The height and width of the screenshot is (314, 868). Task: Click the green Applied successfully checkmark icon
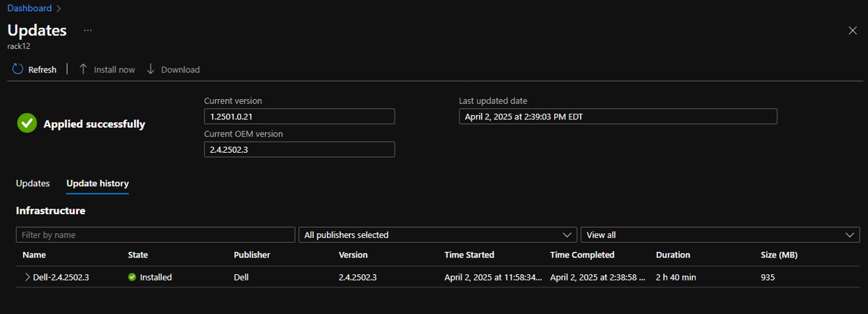(27, 124)
